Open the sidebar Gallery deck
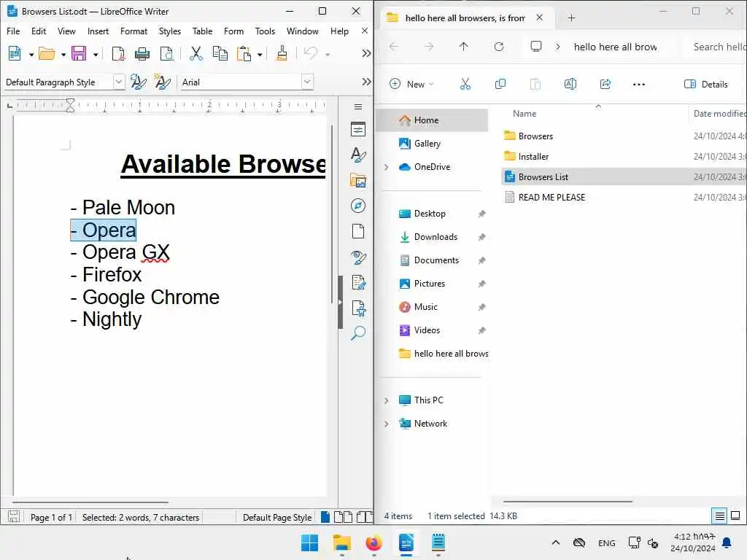Image resolution: width=747 pixels, height=560 pixels. (x=357, y=181)
